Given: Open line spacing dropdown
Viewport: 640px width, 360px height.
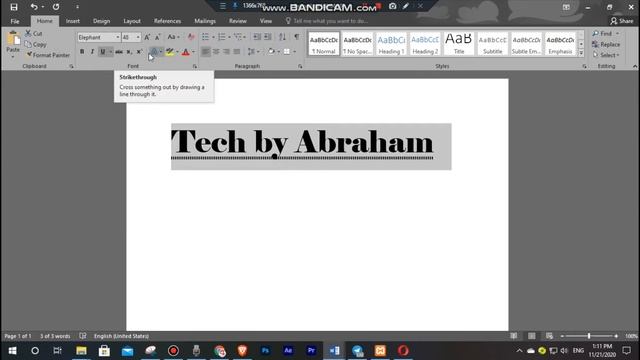Looking at the screenshot, I should click(253, 52).
